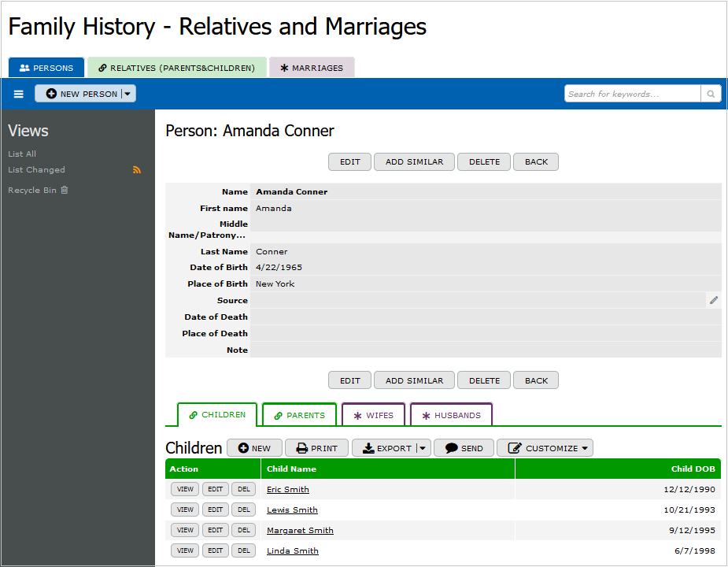
Task: Click the search magnifier icon
Action: [711, 94]
